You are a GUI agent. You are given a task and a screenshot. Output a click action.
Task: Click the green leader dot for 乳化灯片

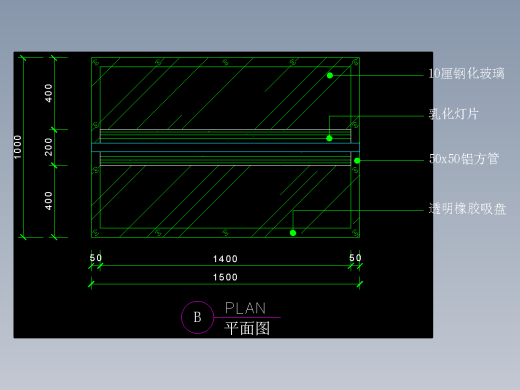tap(329, 138)
